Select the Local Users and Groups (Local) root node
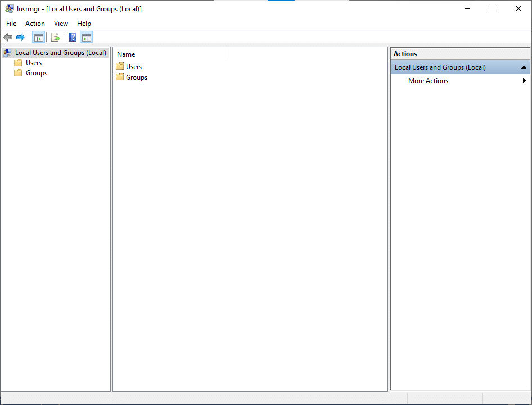 tap(60, 53)
